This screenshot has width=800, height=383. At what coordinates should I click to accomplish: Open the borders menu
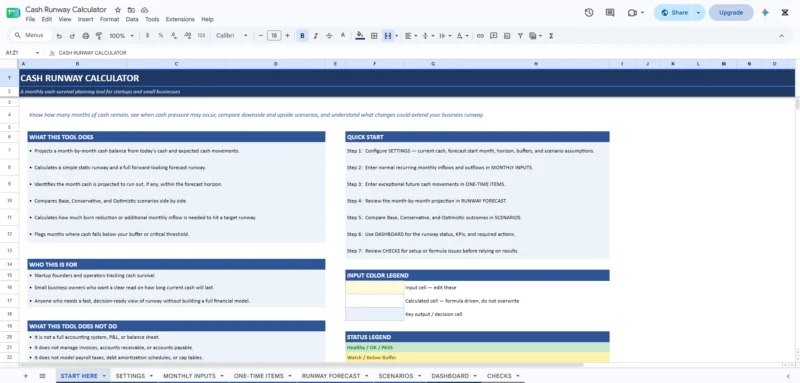tap(374, 36)
